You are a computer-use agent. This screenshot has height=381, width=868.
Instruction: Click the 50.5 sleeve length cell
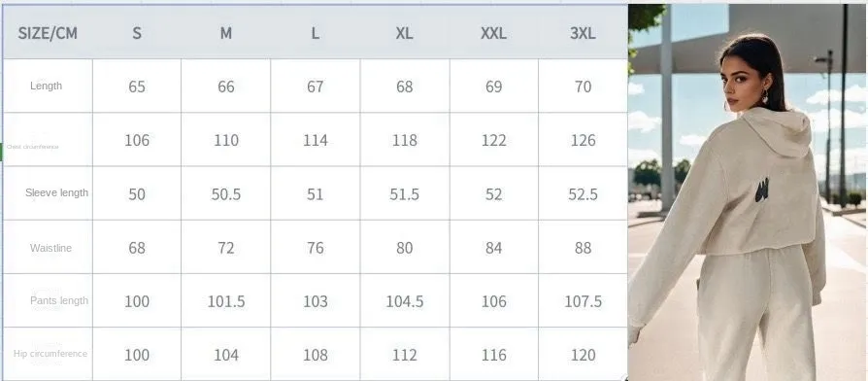226,194
